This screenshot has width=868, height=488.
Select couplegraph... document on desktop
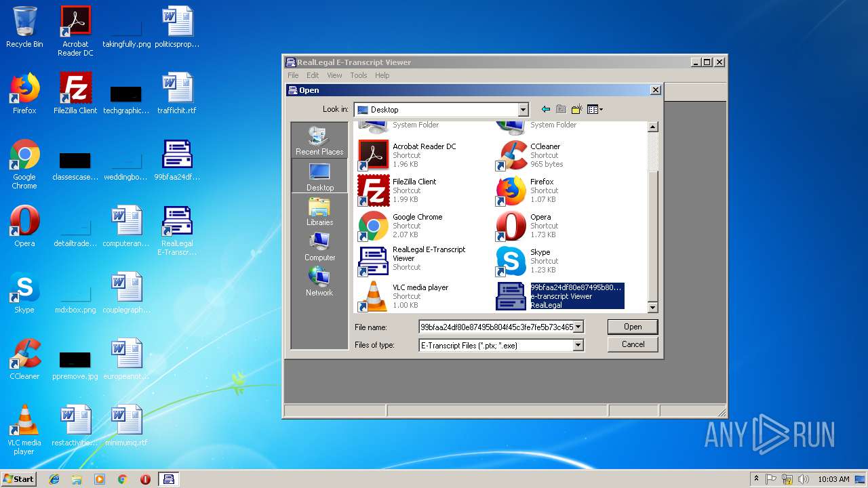pyautogui.click(x=126, y=293)
